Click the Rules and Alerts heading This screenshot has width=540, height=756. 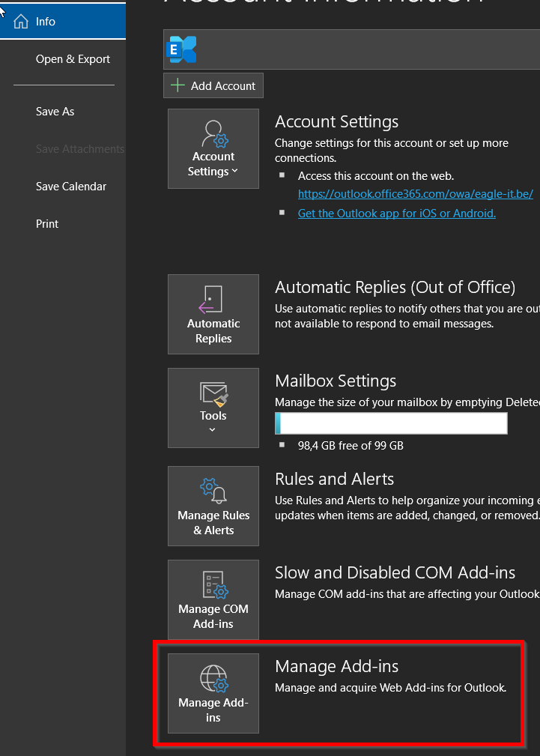[334, 479]
